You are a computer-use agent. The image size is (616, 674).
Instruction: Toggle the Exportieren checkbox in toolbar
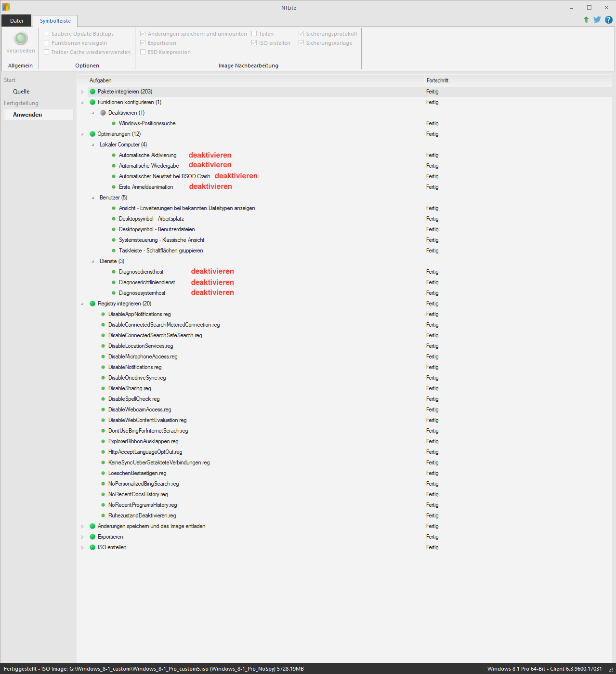pos(143,43)
